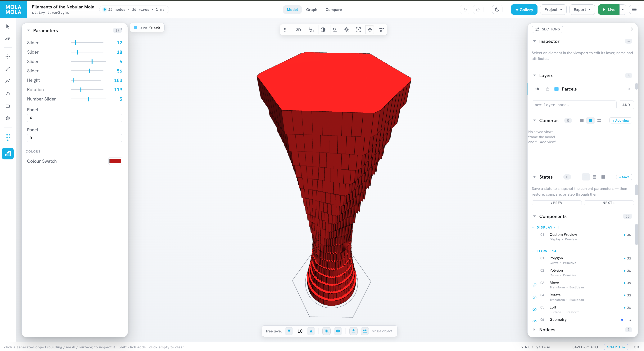644x351 pixels.
Task: Toggle lock on the Parcels layer
Action: [547, 89]
